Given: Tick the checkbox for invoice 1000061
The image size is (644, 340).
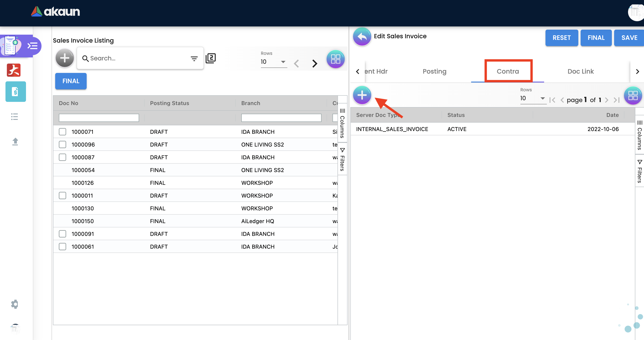Looking at the screenshot, I should [x=62, y=247].
